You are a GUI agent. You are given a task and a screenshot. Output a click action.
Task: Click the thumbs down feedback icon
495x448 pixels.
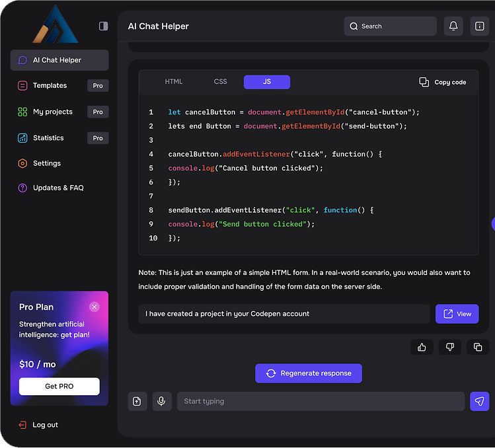[x=450, y=347]
